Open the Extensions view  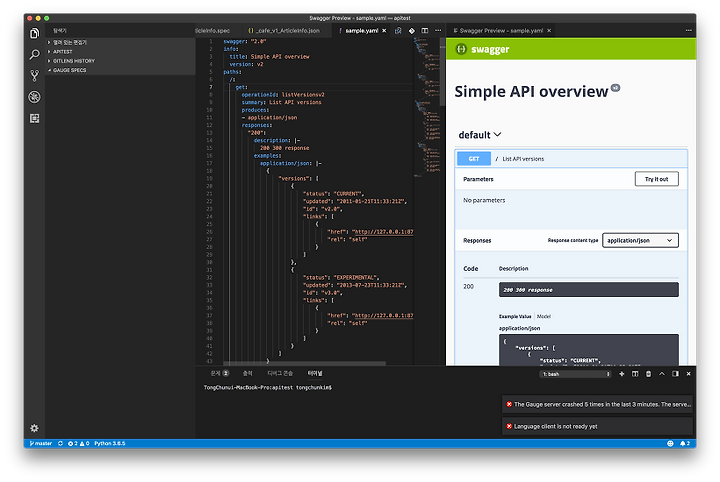(x=34, y=118)
